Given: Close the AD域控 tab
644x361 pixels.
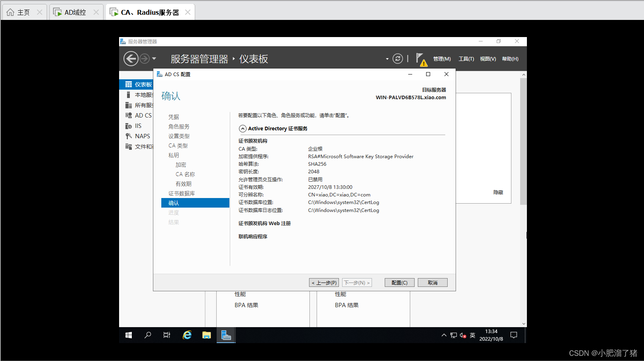Looking at the screenshot, I should click(96, 12).
